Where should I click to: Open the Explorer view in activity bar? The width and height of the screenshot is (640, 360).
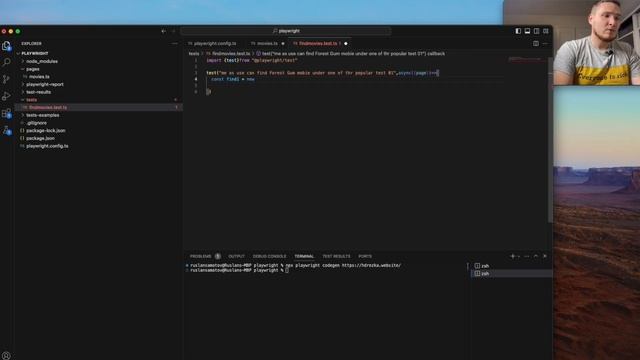pos(6,46)
